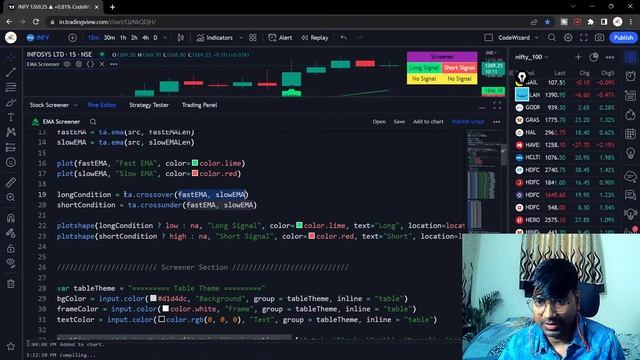Save the Pine script
The height and width of the screenshot is (360, 640).
pyautogui.click(x=399, y=122)
